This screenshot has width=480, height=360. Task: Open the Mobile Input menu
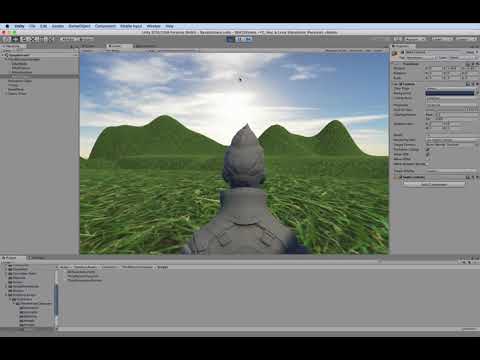coord(131,26)
